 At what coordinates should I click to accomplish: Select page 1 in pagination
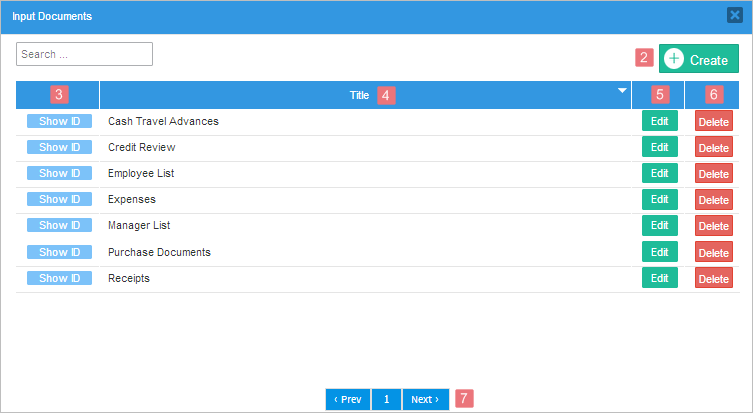coord(386,399)
